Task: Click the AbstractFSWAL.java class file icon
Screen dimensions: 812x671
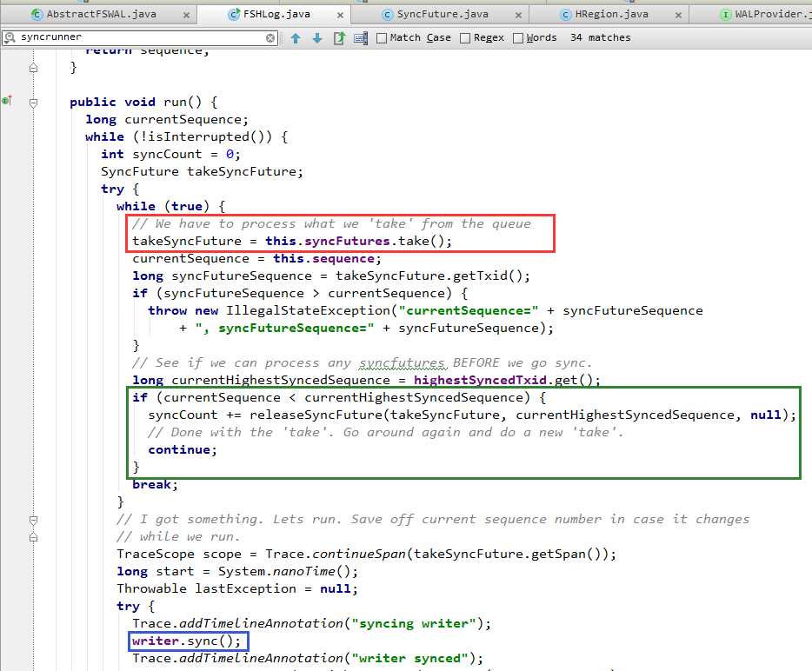Action: (37, 15)
